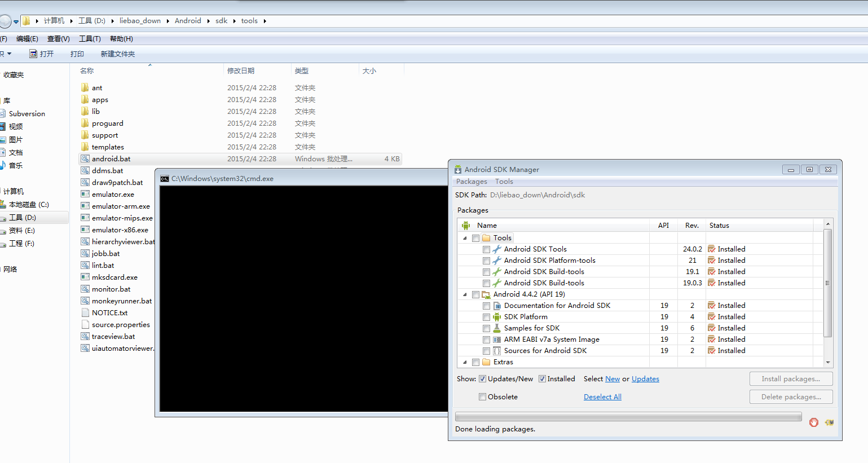Click the Deselect All link

point(602,397)
